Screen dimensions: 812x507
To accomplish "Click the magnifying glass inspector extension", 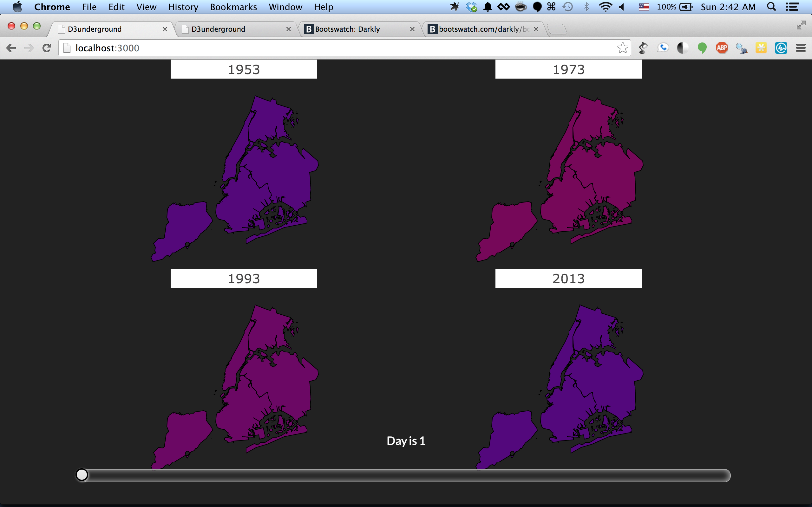I will coord(742,48).
